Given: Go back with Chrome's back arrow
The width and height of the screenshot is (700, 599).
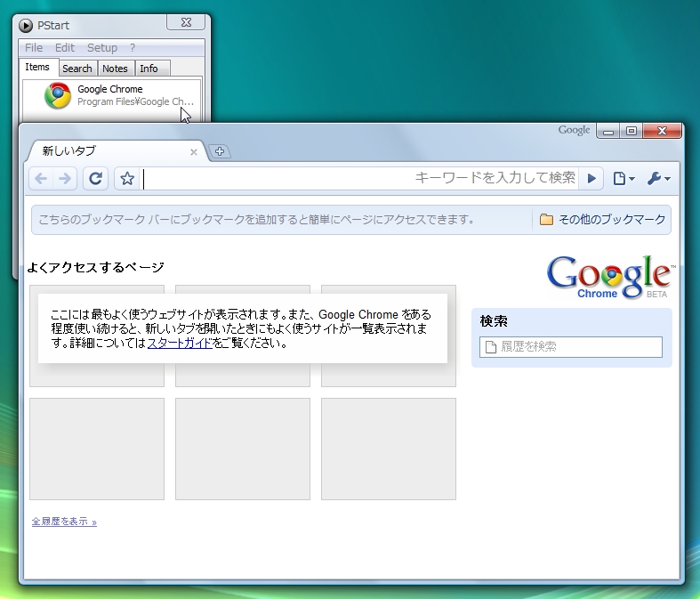Looking at the screenshot, I should 41,179.
